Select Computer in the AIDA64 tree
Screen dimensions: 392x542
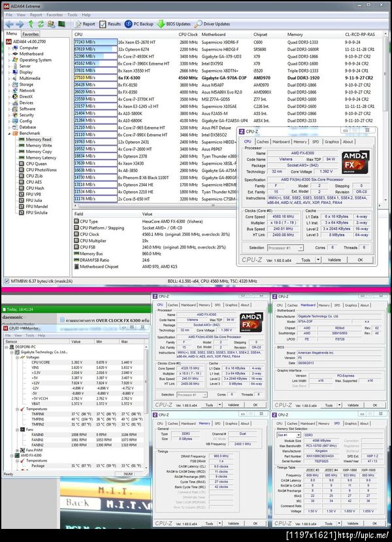[29, 48]
